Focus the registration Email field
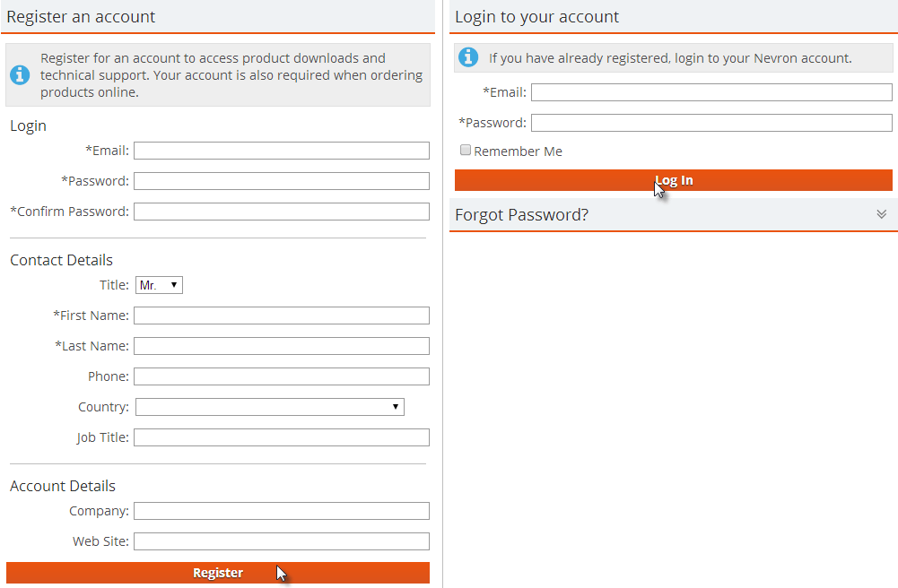The height and width of the screenshot is (588, 898). click(281, 151)
